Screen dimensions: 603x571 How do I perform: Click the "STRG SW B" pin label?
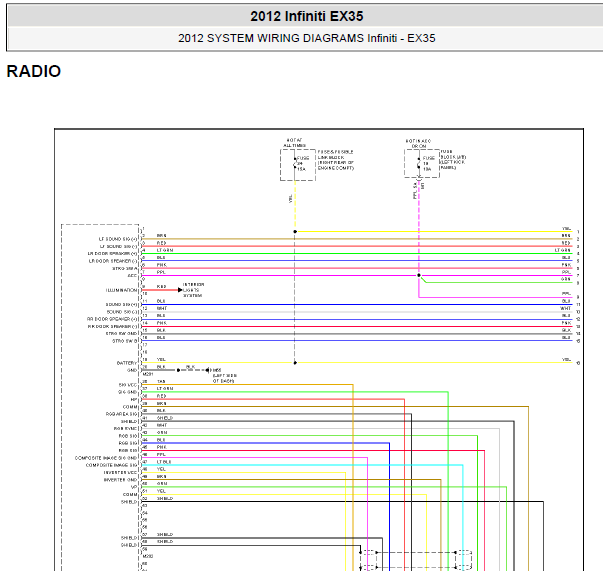pyautogui.click(x=125, y=341)
